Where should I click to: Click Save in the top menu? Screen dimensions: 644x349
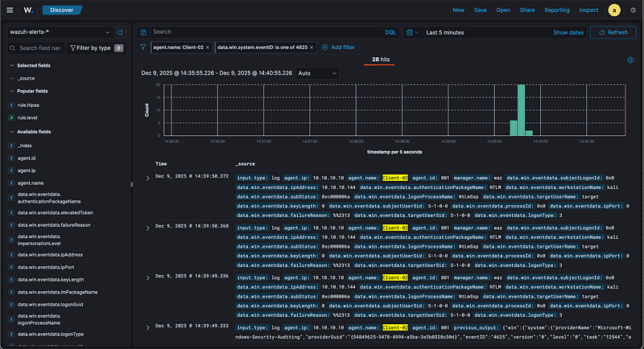[x=480, y=10]
